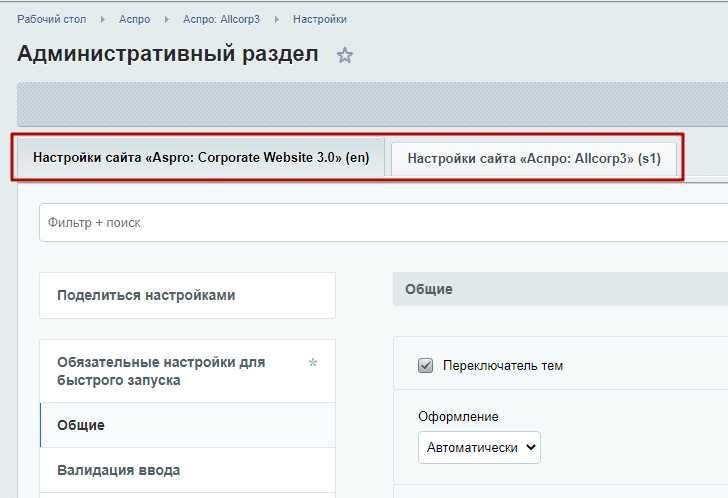This screenshot has width=728, height=498.
Task: Open Поделиться настройками section
Action: click(x=187, y=296)
